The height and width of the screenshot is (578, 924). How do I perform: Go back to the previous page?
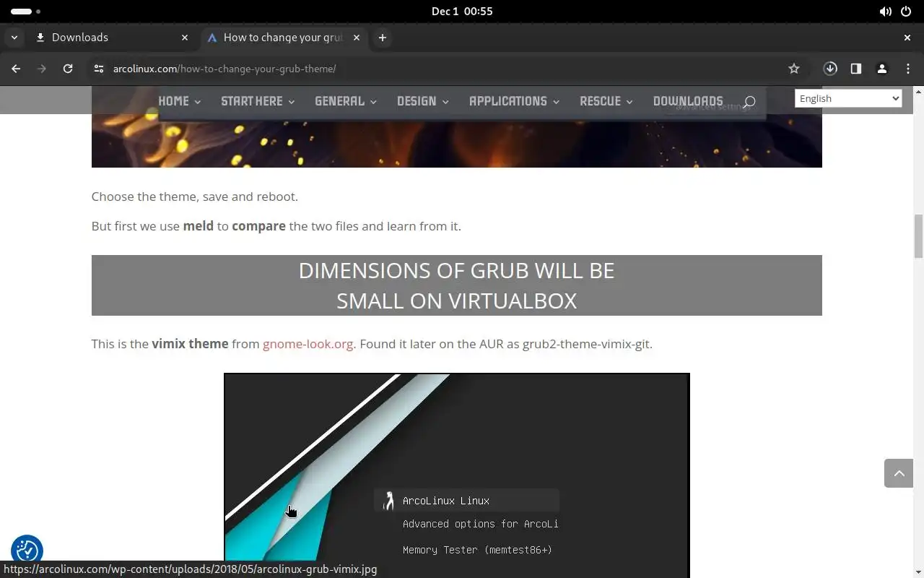point(16,69)
